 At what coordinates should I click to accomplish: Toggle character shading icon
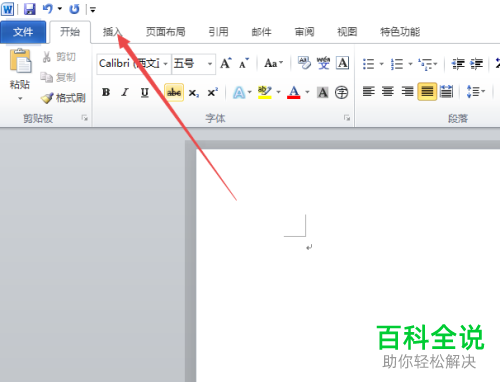coord(323,92)
